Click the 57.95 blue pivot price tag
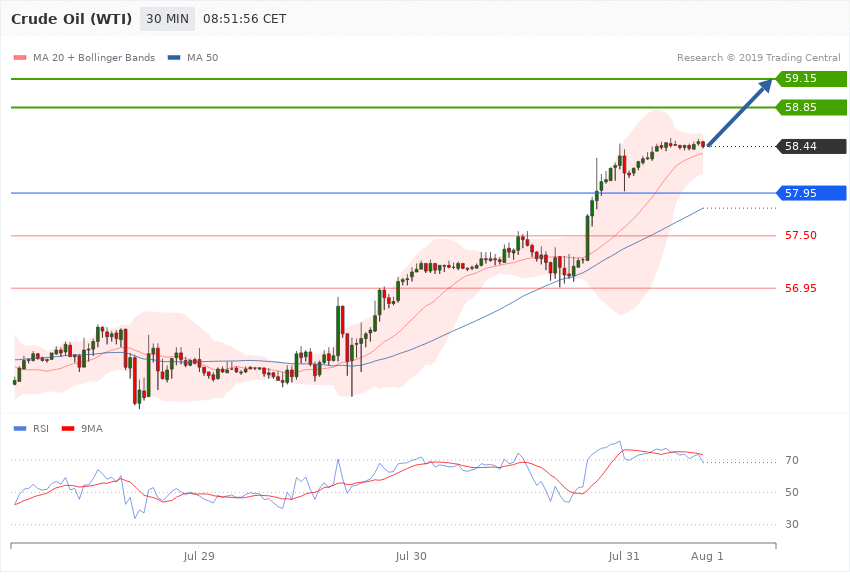 tap(811, 193)
